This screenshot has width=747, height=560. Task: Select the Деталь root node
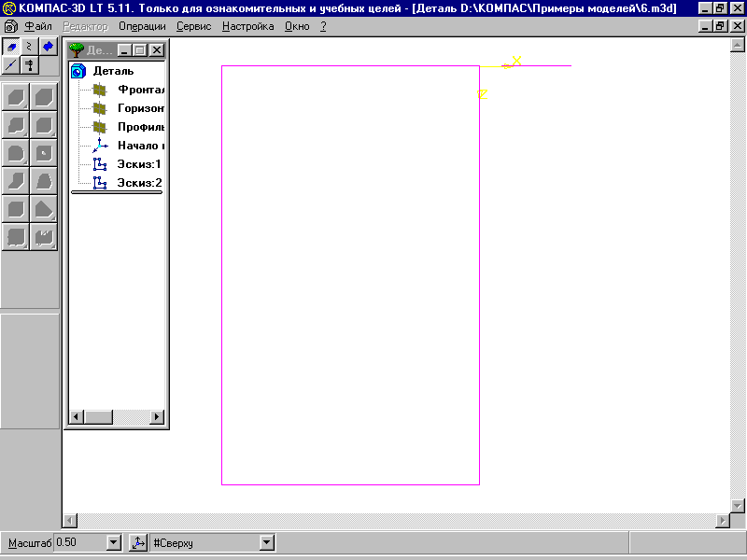[x=113, y=71]
